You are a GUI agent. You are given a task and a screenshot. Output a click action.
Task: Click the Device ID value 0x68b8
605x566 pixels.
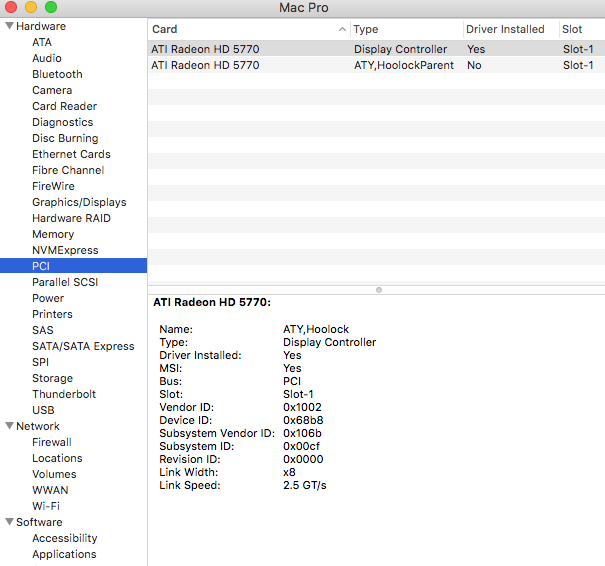303,420
